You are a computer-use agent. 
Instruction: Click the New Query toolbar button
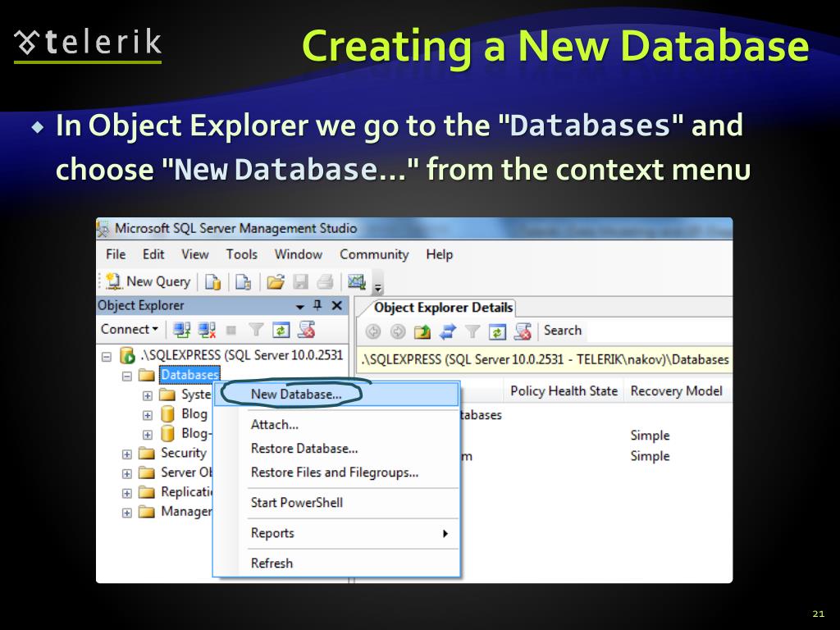[148, 281]
